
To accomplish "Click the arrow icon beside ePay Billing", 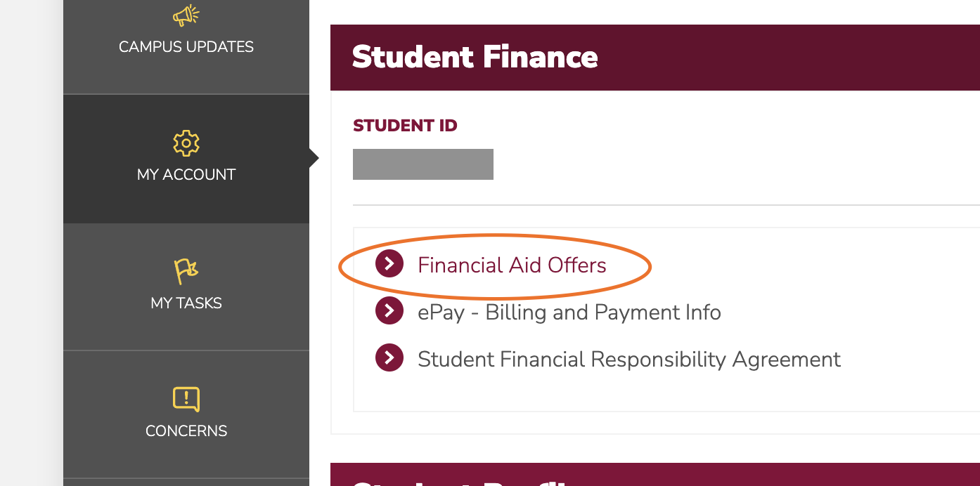I will [x=389, y=311].
